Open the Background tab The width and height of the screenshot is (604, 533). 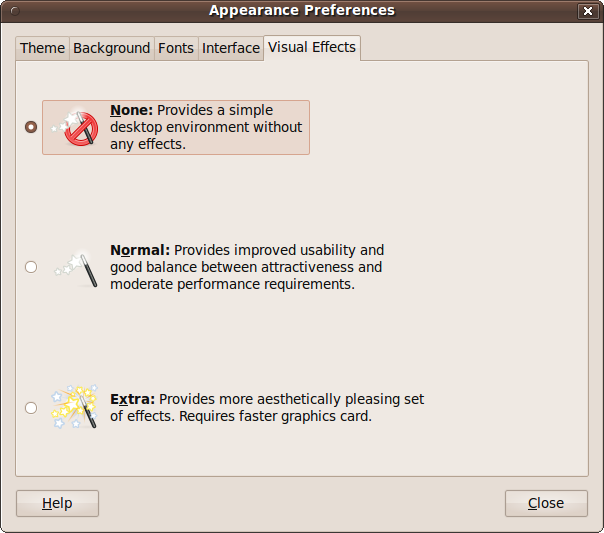pos(111,48)
